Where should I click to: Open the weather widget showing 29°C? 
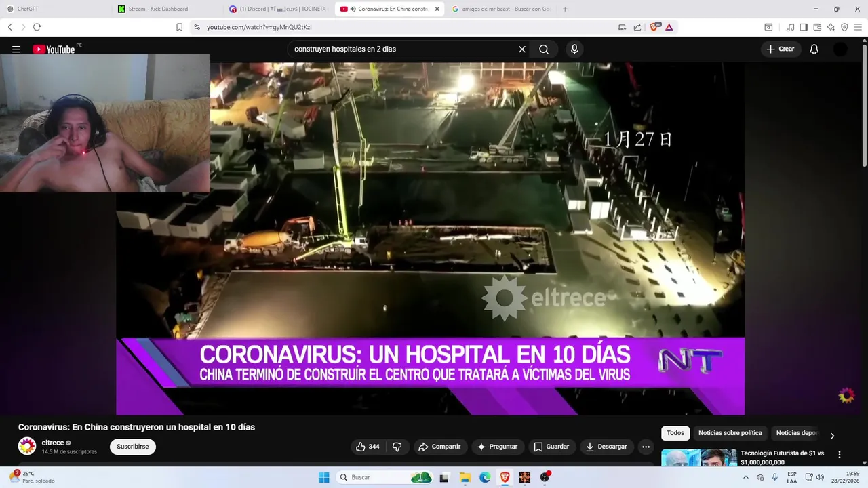pos(31,477)
